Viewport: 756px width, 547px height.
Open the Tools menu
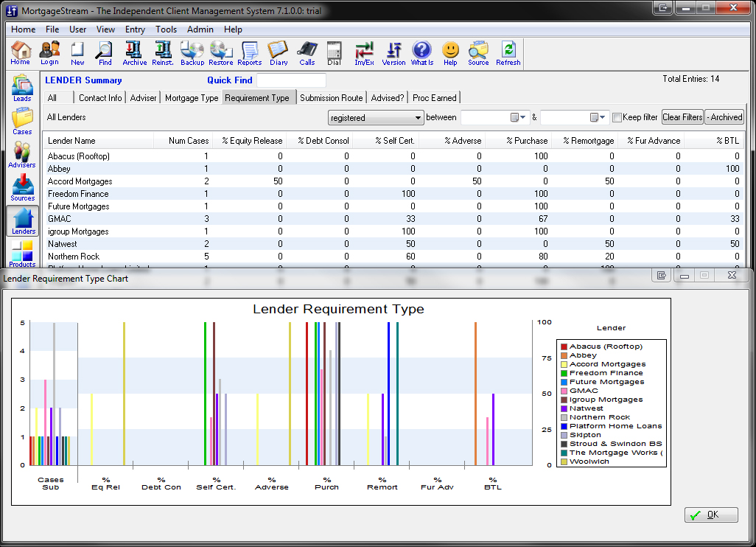click(166, 29)
